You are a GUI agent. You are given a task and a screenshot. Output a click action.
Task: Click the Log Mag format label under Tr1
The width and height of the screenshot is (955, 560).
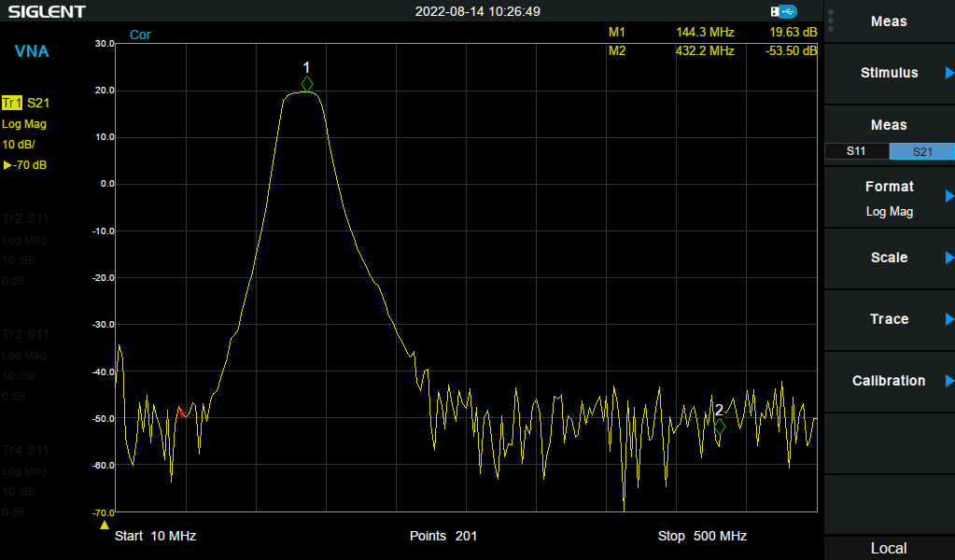pos(24,123)
